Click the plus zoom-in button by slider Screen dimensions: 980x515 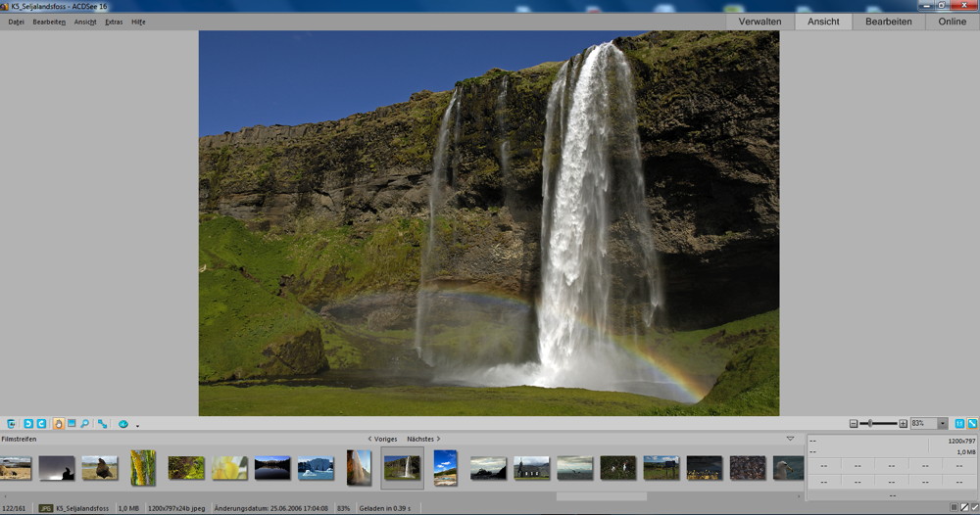(903, 424)
